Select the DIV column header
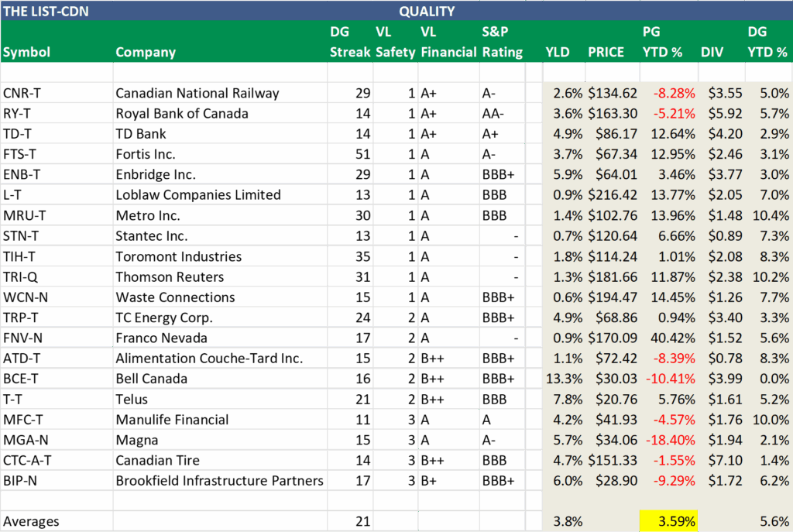The image size is (793, 532). 712,52
